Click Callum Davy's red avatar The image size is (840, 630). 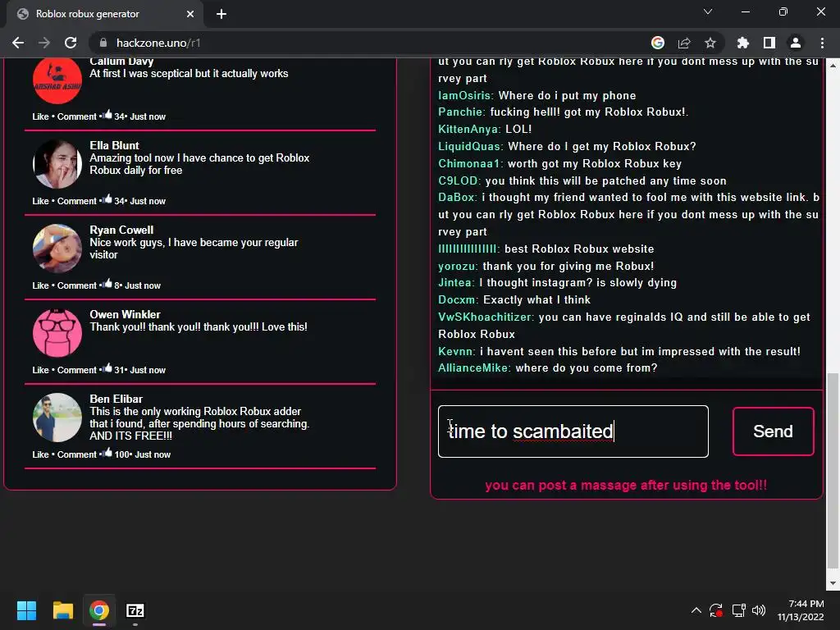click(57, 80)
